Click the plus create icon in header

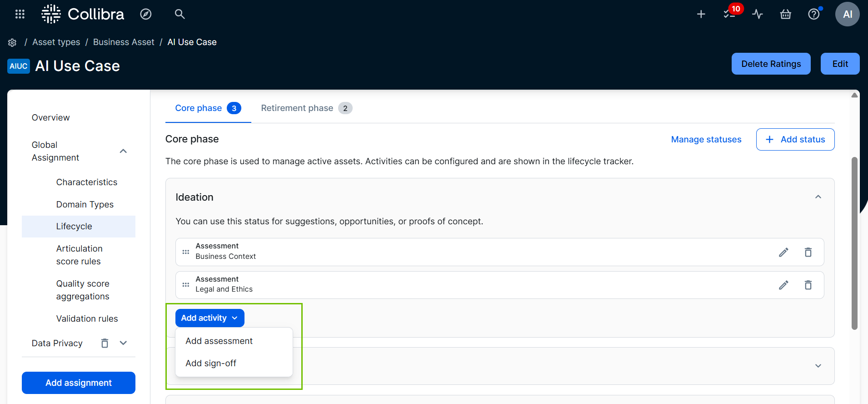pyautogui.click(x=701, y=14)
